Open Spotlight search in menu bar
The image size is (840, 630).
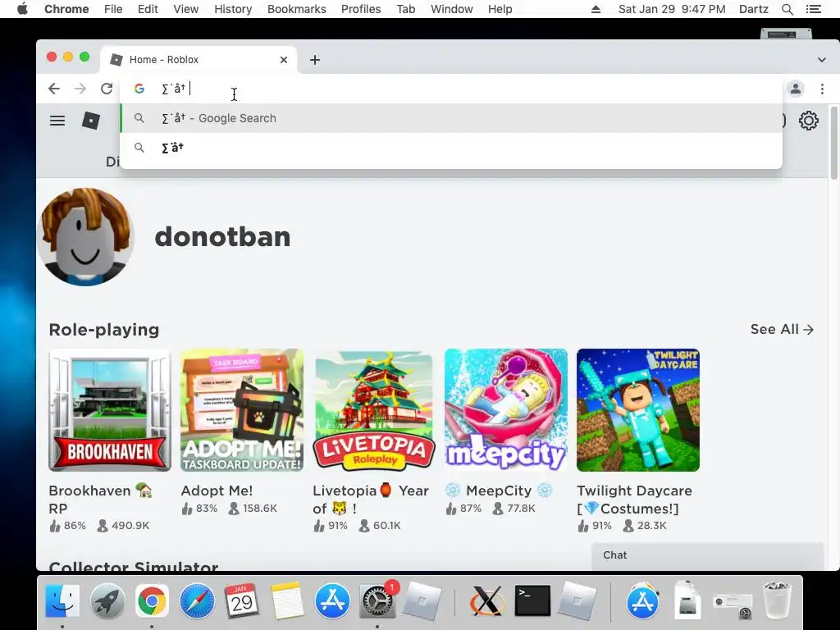click(x=787, y=9)
